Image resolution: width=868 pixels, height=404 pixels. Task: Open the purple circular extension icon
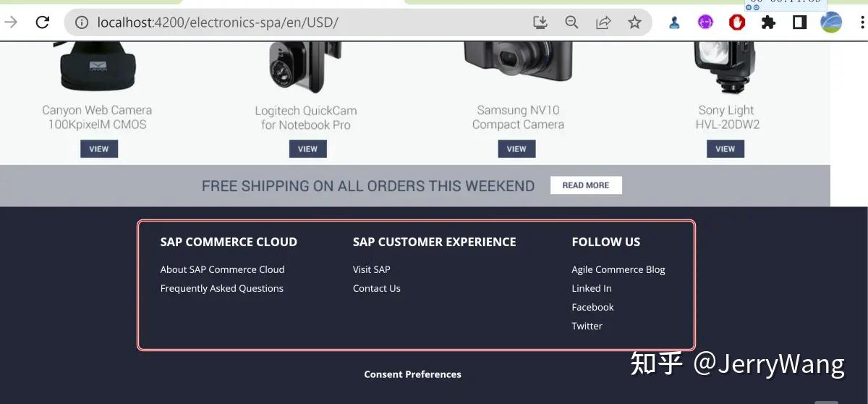pos(705,22)
